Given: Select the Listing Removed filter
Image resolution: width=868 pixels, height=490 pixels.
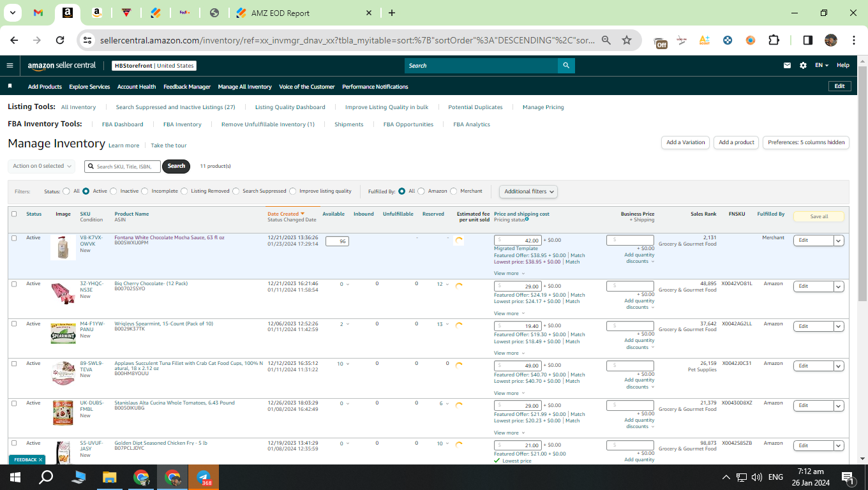Looking at the screenshot, I should (x=184, y=191).
